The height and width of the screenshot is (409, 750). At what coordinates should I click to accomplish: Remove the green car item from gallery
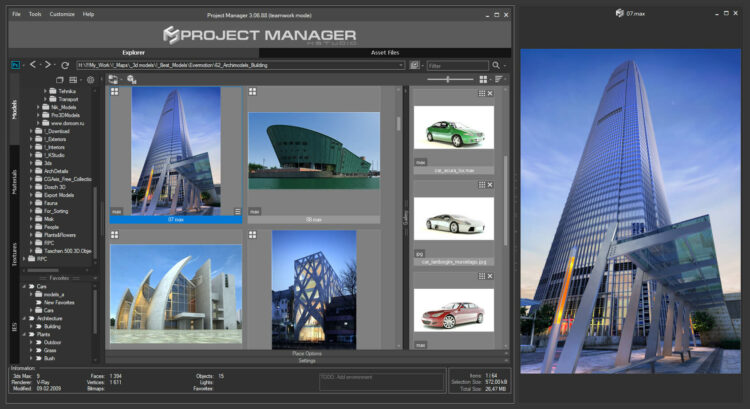tap(489, 93)
